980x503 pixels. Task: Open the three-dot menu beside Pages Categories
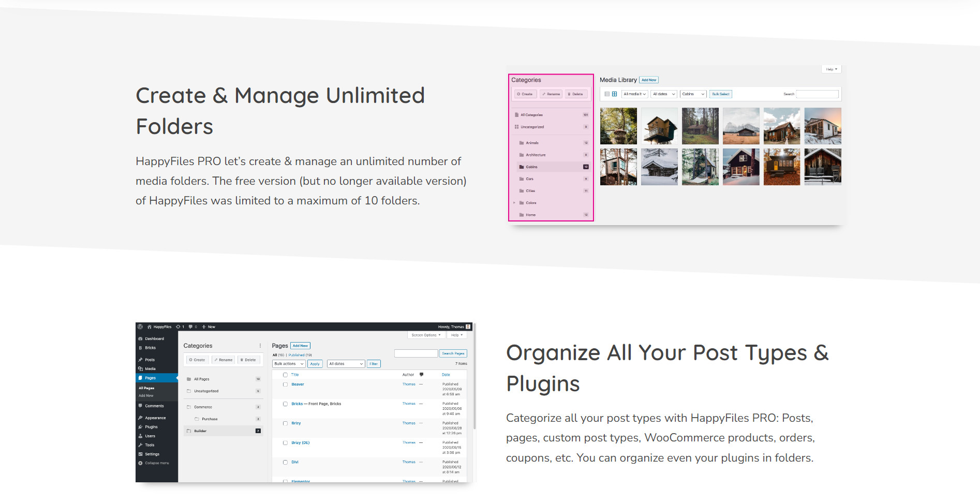coord(260,346)
